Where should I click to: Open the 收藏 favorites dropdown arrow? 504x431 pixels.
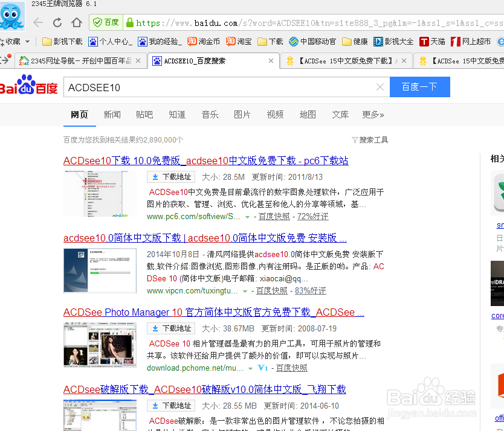(28, 42)
